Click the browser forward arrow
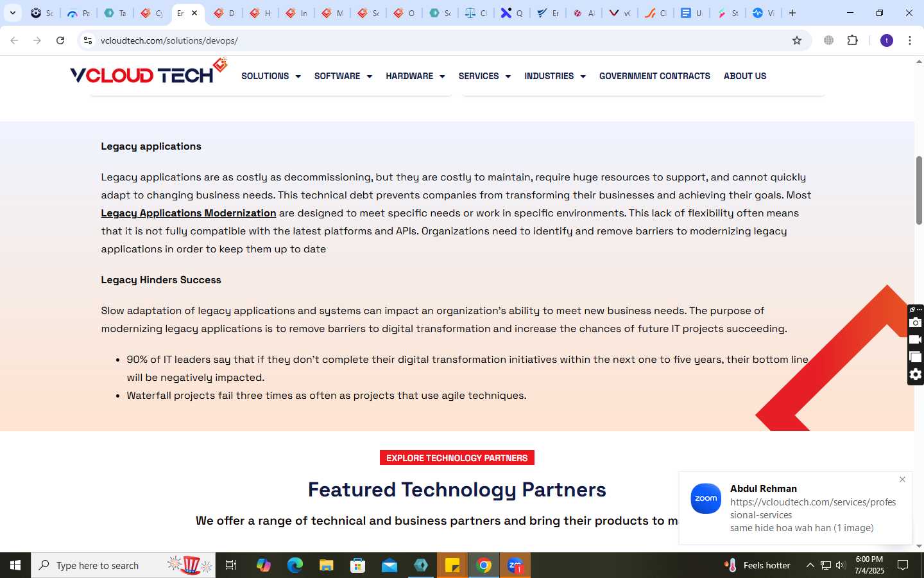Image resolution: width=924 pixels, height=578 pixels. pos(37,40)
